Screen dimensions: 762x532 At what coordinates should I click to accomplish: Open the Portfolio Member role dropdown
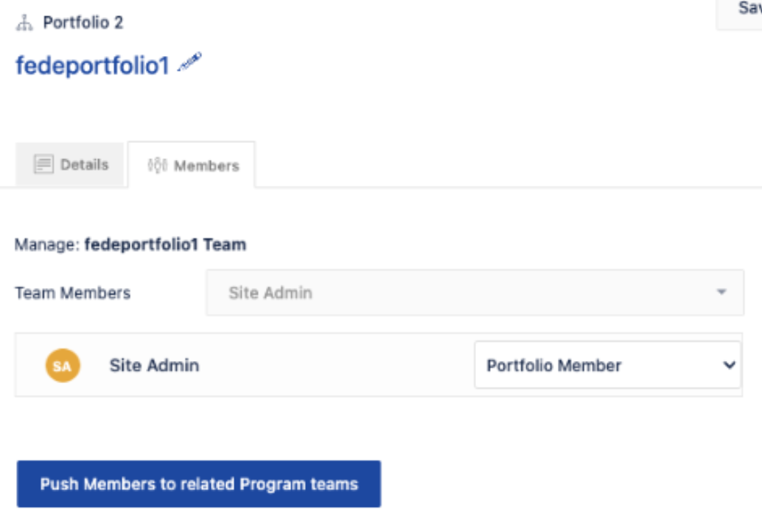point(607,365)
